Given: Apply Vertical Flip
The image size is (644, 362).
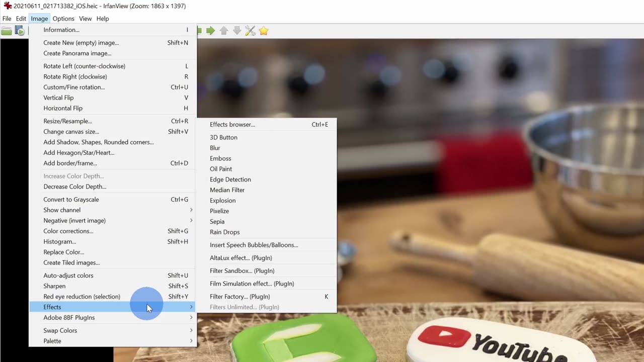Looking at the screenshot, I should pos(112,98).
